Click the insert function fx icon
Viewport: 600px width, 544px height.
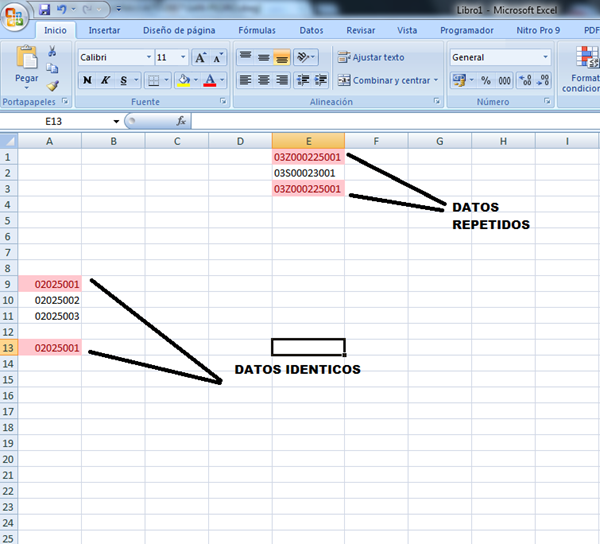pos(181,121)
